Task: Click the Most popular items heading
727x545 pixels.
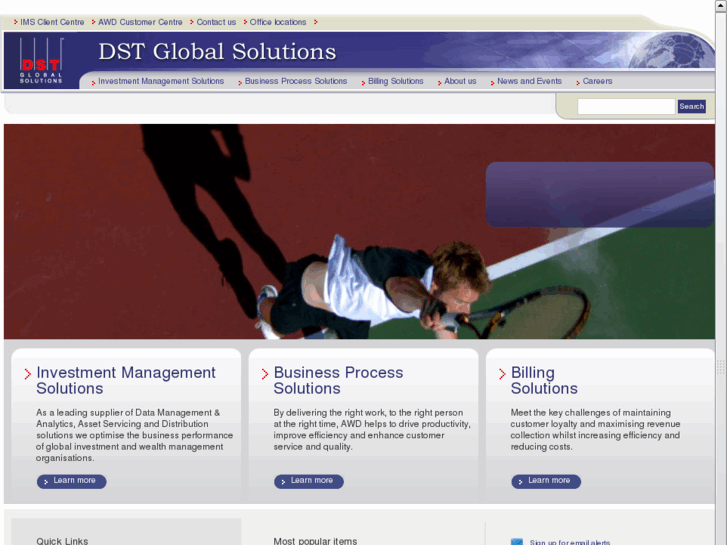Action: click(x=315, y=541)
